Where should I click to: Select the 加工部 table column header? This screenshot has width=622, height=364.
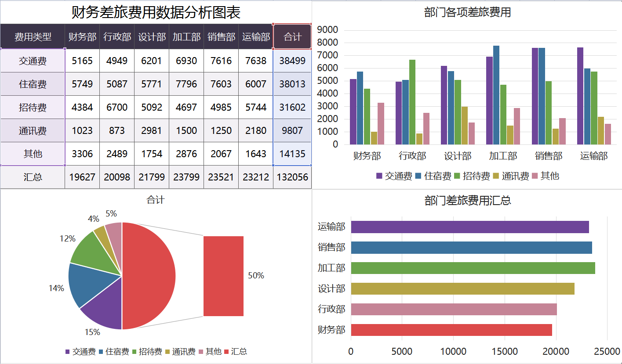186,37
